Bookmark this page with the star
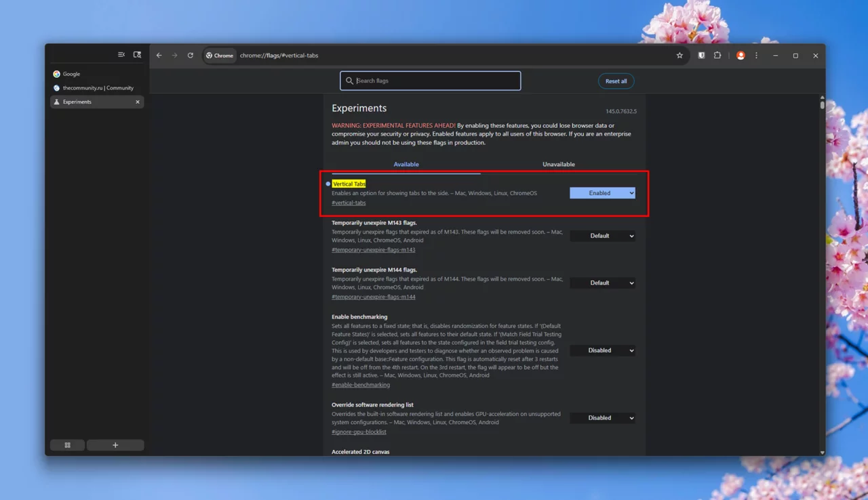 tap(679, 56)
